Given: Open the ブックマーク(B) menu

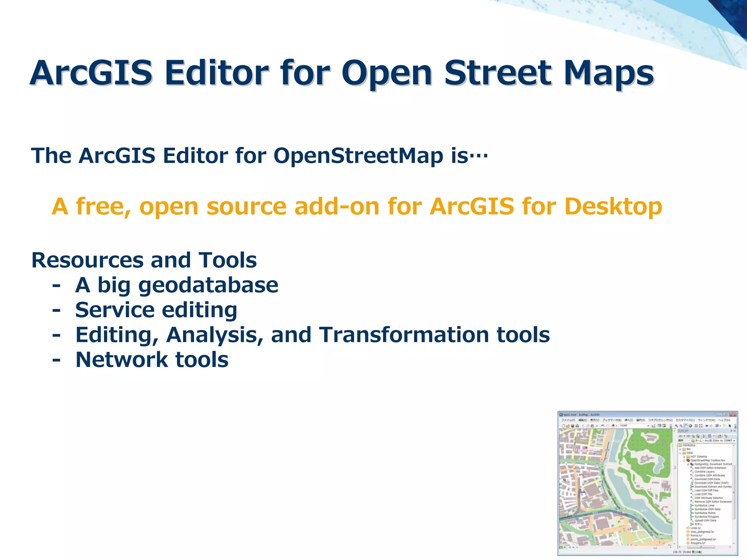Looking at the screenshot, I should tap(612, 420).
